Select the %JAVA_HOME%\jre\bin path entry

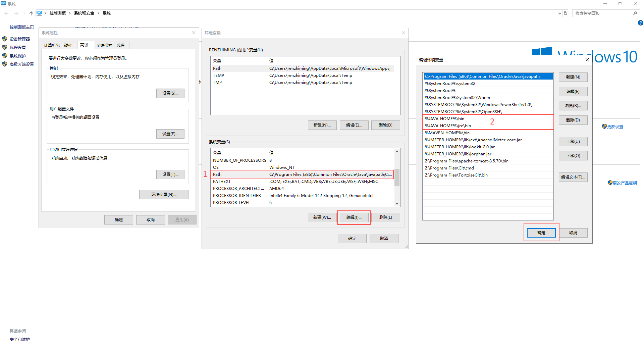tap(488, 126)
